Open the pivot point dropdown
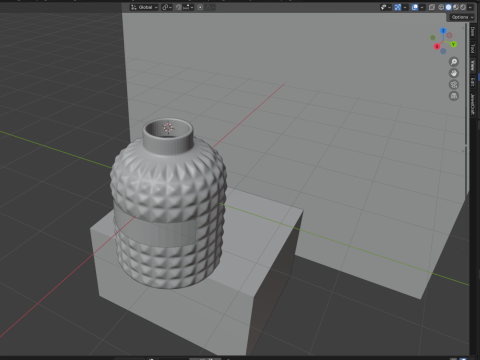The width and height of the screenshot is (480, 360). click(167, 7)
